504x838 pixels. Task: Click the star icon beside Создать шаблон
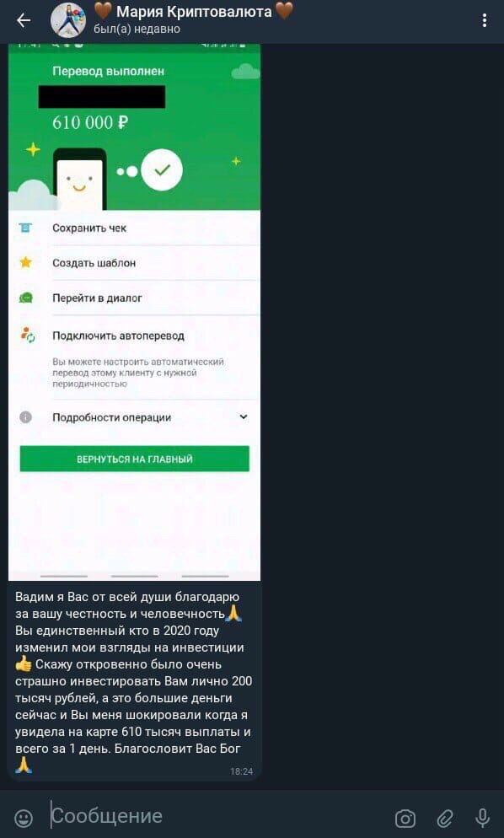tap(25, 262)
